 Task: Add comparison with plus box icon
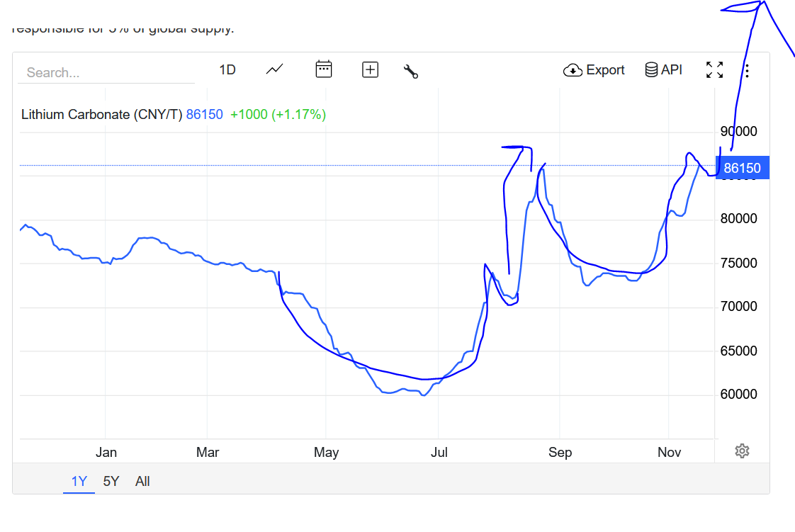pyautogui.click(x=370, y=69)
